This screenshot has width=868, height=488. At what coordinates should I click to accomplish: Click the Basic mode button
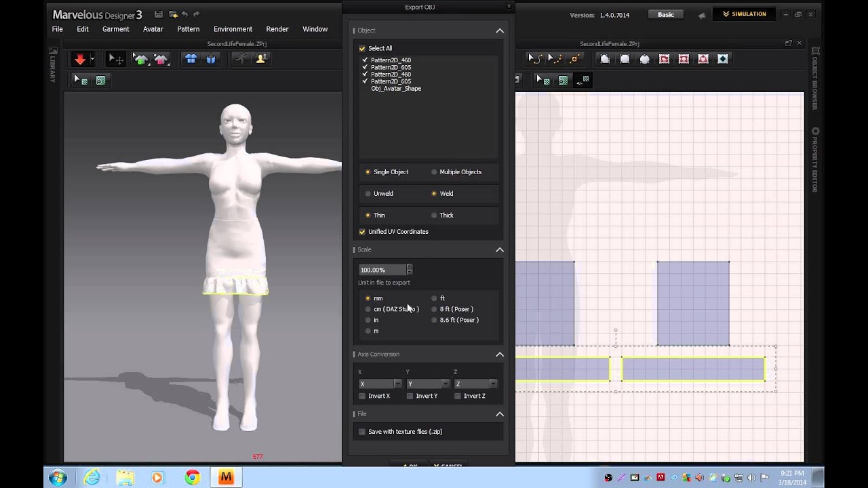pyautogui.click(x=666, y=14)
